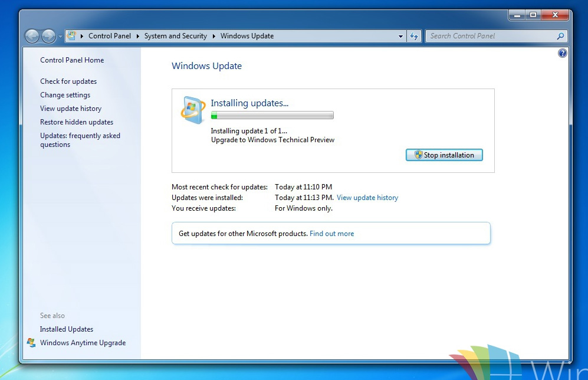This screenshot has width=588, height=380.
Task: Click the For Windows only. value
Action: point(304,208)
